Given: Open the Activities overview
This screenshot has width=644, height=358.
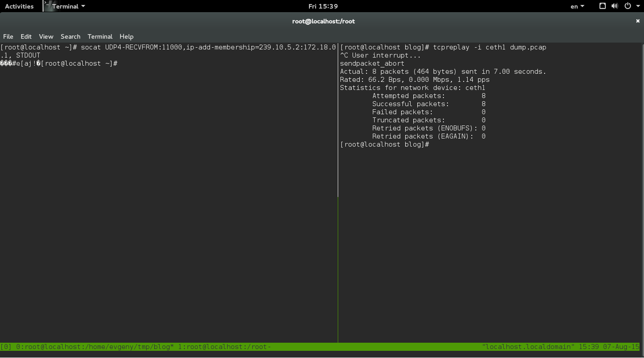Looking at the screenshot, I should point(19,6).
